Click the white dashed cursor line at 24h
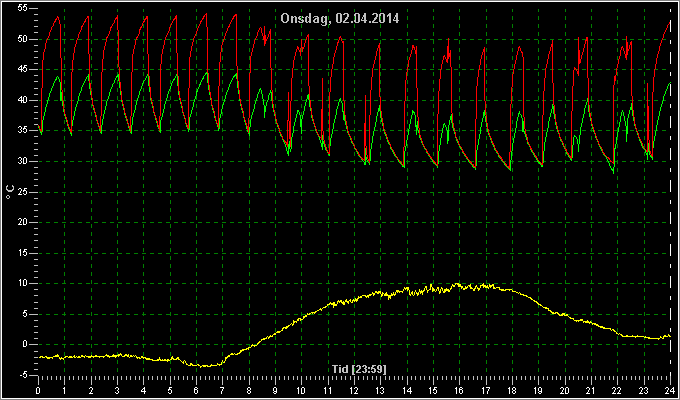680x400 pixels. pyautogui.click(x=670, y=191)
